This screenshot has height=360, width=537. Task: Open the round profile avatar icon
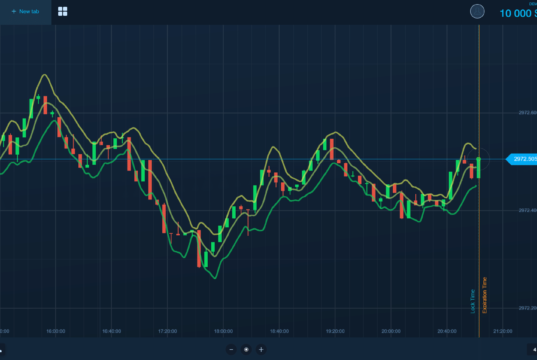click(x=477, y=12)
